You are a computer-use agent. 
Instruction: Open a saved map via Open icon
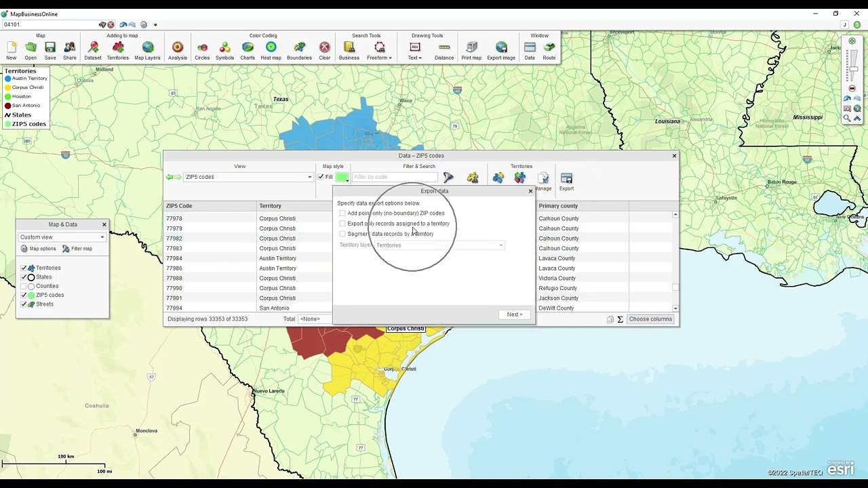(31, 50)
